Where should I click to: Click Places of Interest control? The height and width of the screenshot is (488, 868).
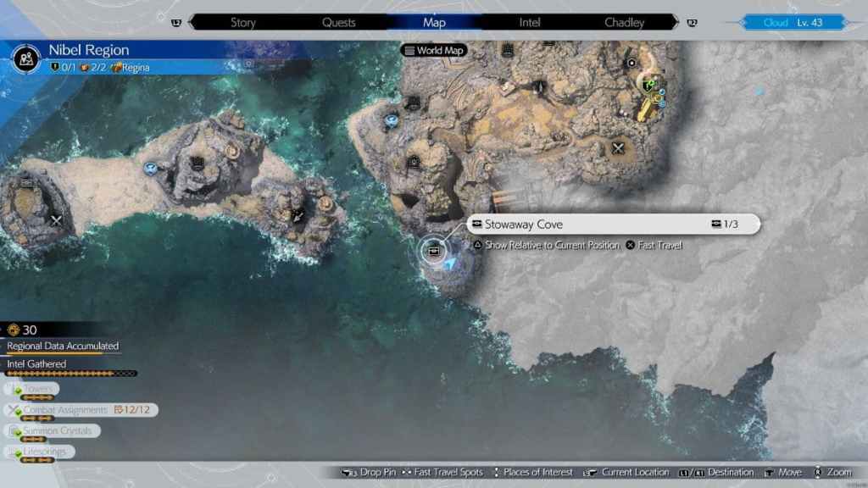coord(532,473)
